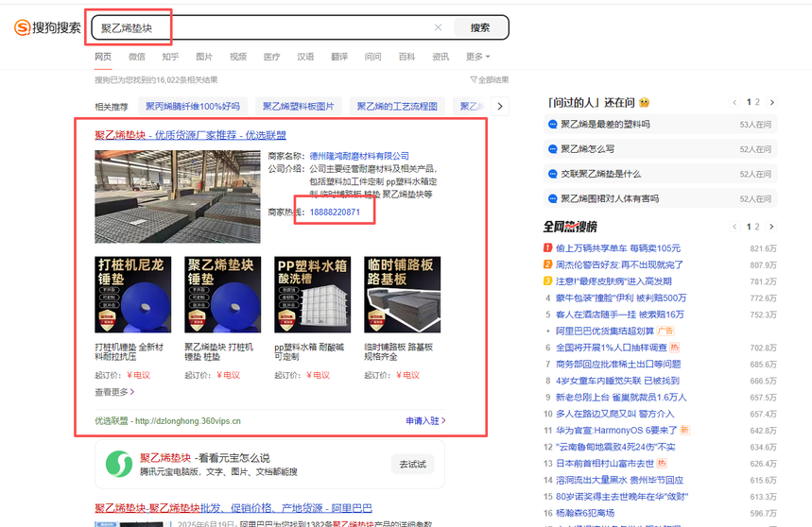Click the green 元宝 app icon
812x527 pixels.
pos(119,464)
